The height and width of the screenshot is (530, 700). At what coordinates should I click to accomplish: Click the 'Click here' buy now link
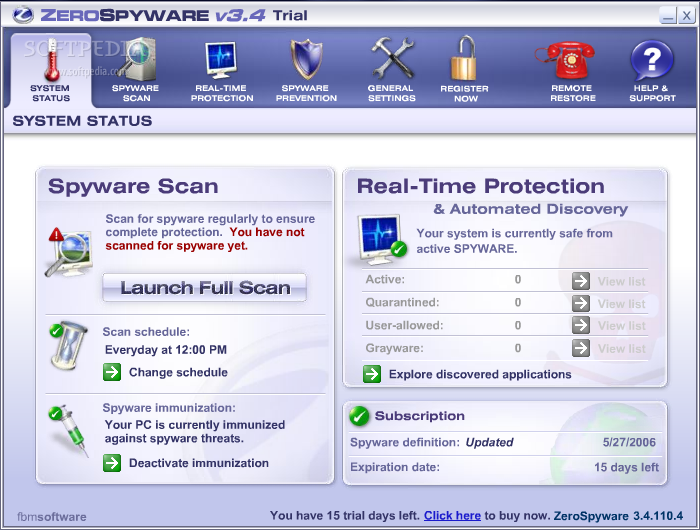pyautogui.click(x=452, y=516)
